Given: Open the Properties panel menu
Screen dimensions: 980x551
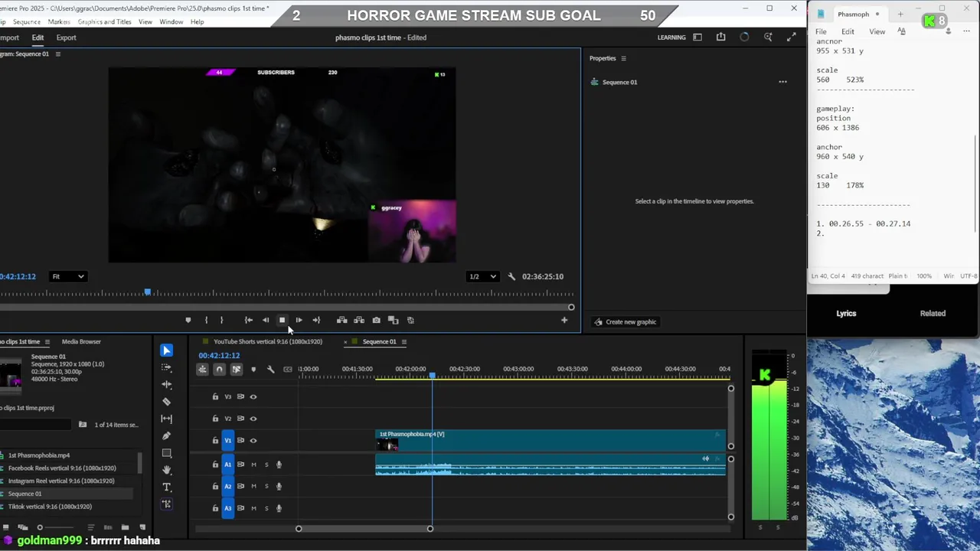Looking at the screenshot, I should (x=623, y=58).
